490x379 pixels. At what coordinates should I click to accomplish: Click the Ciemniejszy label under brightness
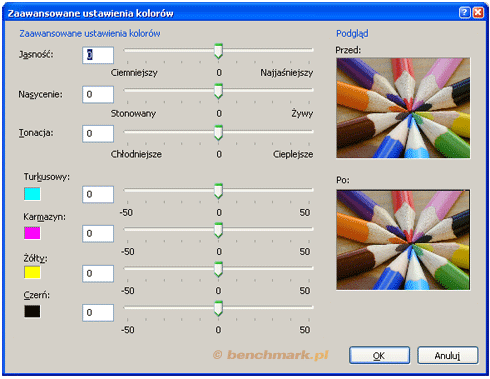[134, 73]
